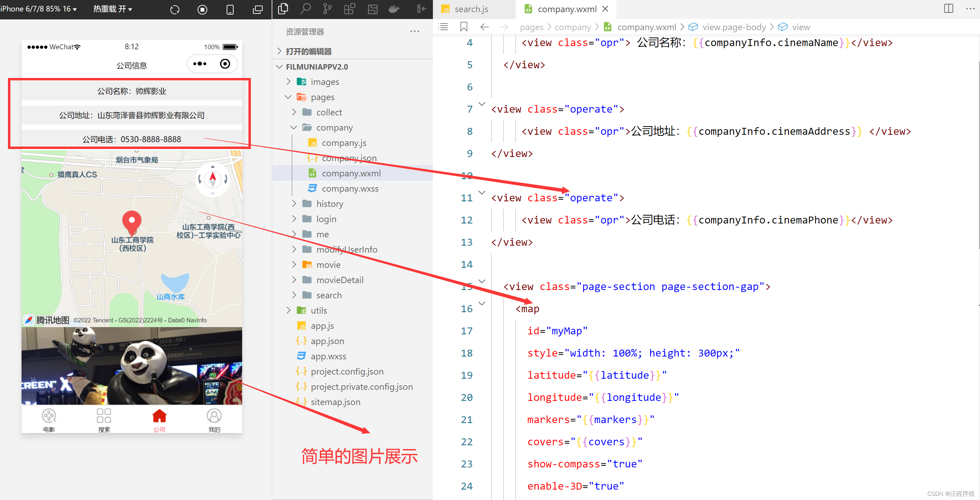The image size is (980, 500).
Task: Collapse the fold arrow at line 16
Action: coord(482,304)
